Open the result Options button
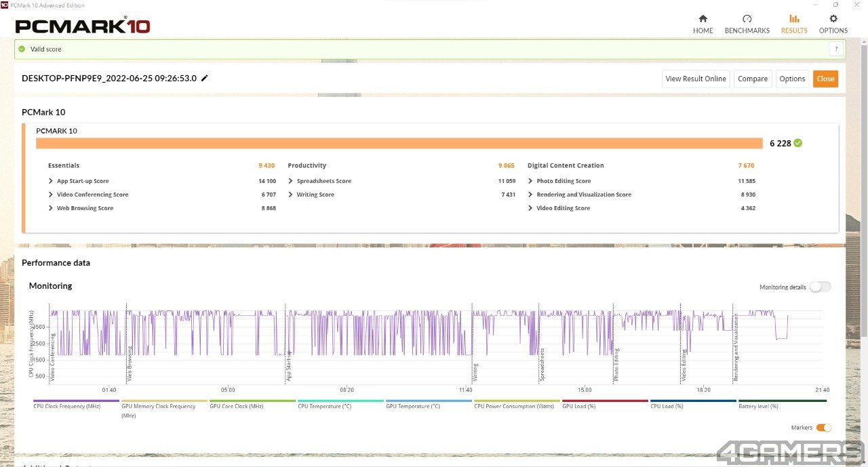The height and width of the screenshot is (467, 868). point(792,79)
